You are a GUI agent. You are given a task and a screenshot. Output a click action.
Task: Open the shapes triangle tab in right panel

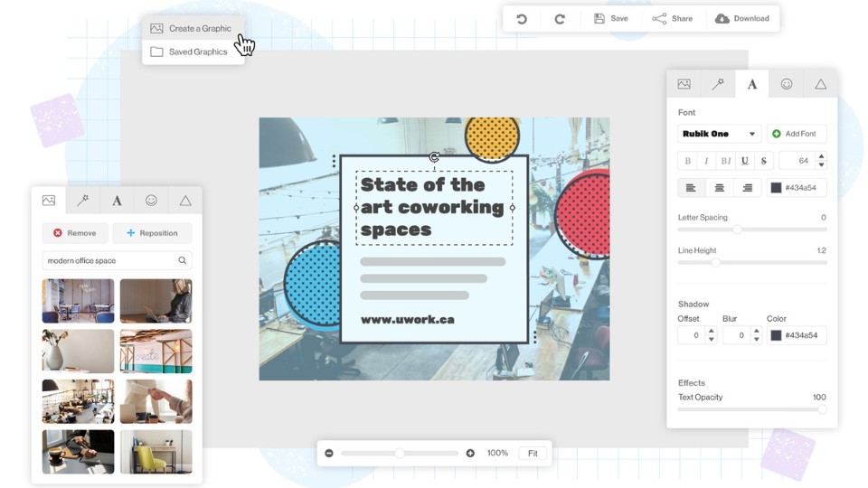pyautogui.click(x=820, y=84)
